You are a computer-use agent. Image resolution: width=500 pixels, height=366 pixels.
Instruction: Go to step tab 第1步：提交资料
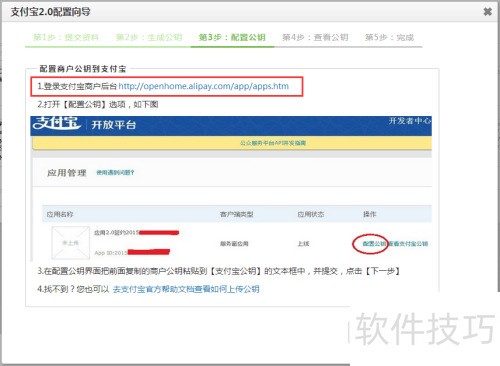coord(66,37)
